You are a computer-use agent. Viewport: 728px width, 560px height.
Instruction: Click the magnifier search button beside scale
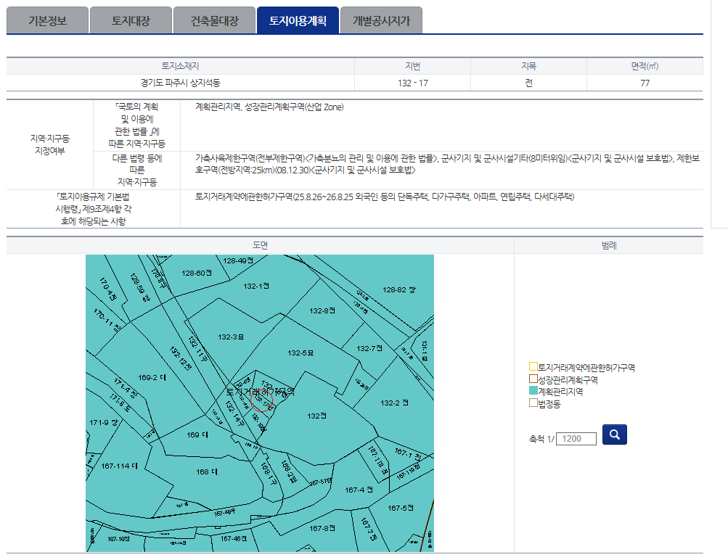pyautogui.click(x=614, y=435)
